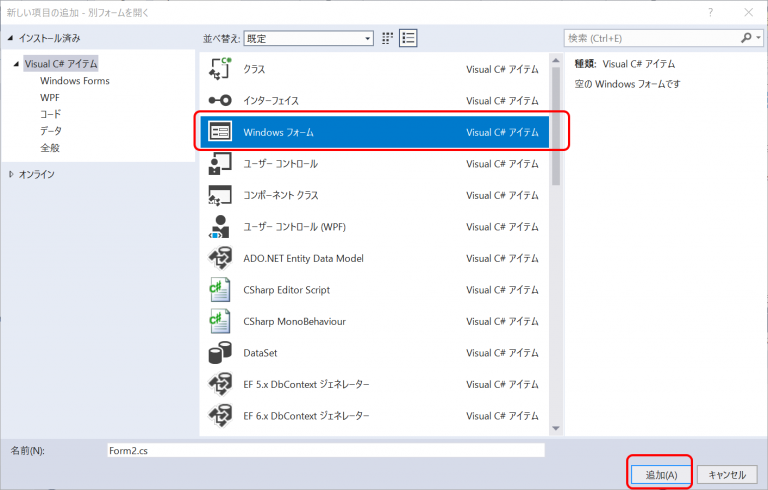
Task: Pick the ユーザー コントロール (WPF) icon
Action: point(220,226)
